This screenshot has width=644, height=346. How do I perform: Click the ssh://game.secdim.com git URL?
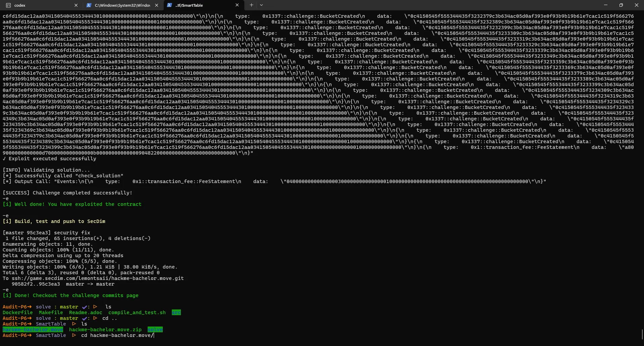coord(98,278)
